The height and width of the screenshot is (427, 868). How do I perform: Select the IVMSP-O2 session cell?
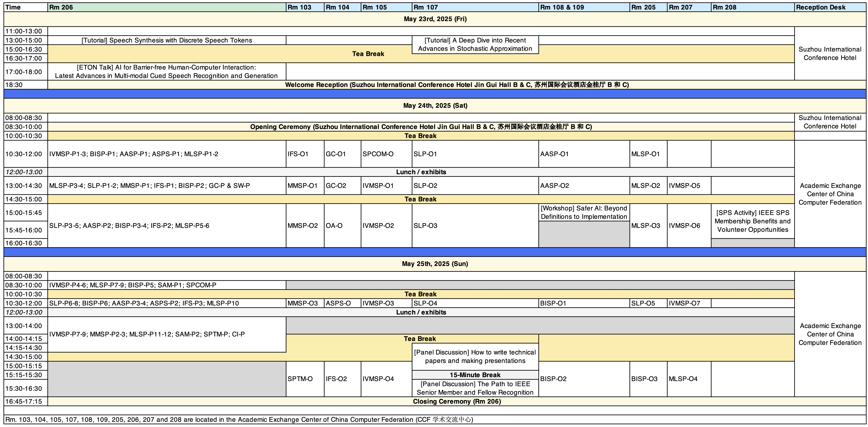386,225
